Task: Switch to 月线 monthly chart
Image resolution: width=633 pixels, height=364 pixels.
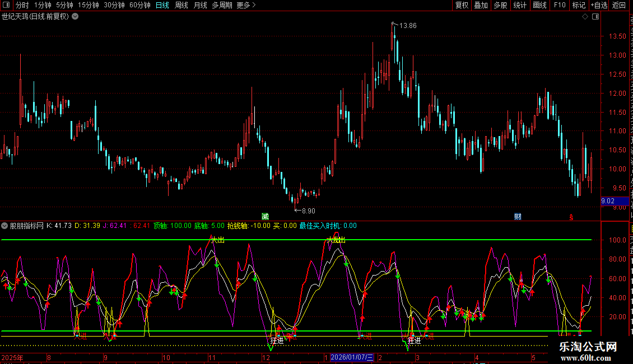Action: click(200, 5)
